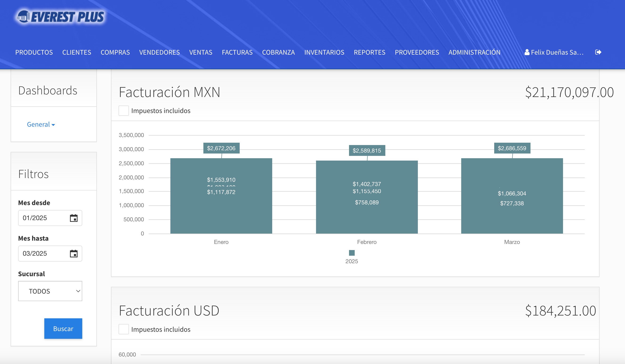Click the logout icon in navbar

click(598, 52)
